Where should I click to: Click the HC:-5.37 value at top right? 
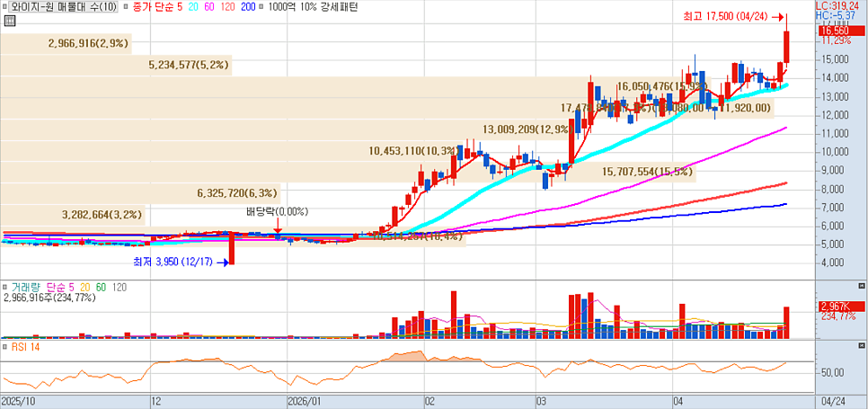837,15
